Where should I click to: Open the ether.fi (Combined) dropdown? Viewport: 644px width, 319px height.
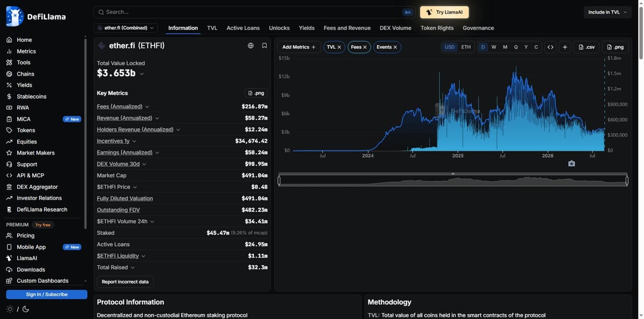click(126, 28)
